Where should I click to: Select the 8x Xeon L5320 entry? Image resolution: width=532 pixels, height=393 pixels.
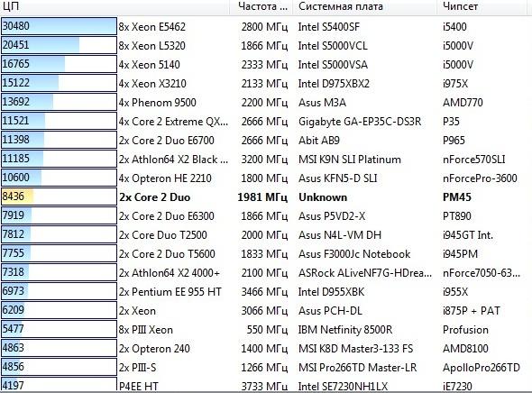151,46
